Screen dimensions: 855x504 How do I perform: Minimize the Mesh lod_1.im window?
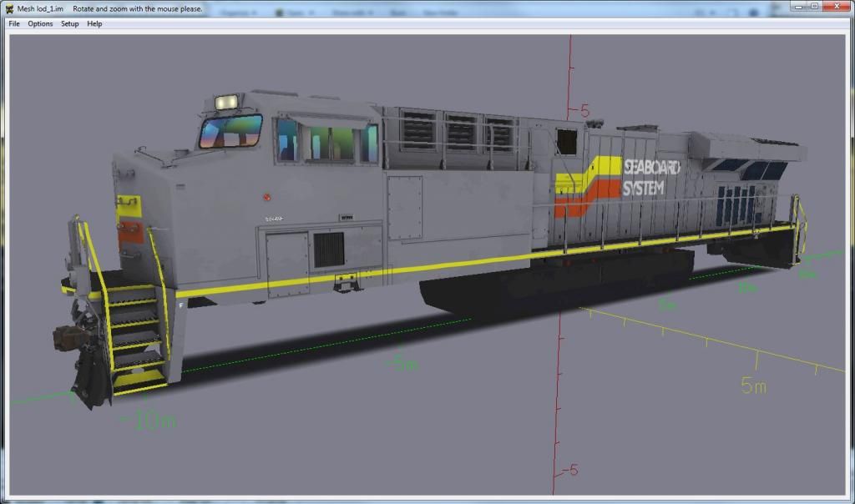(x=798, y=7)
